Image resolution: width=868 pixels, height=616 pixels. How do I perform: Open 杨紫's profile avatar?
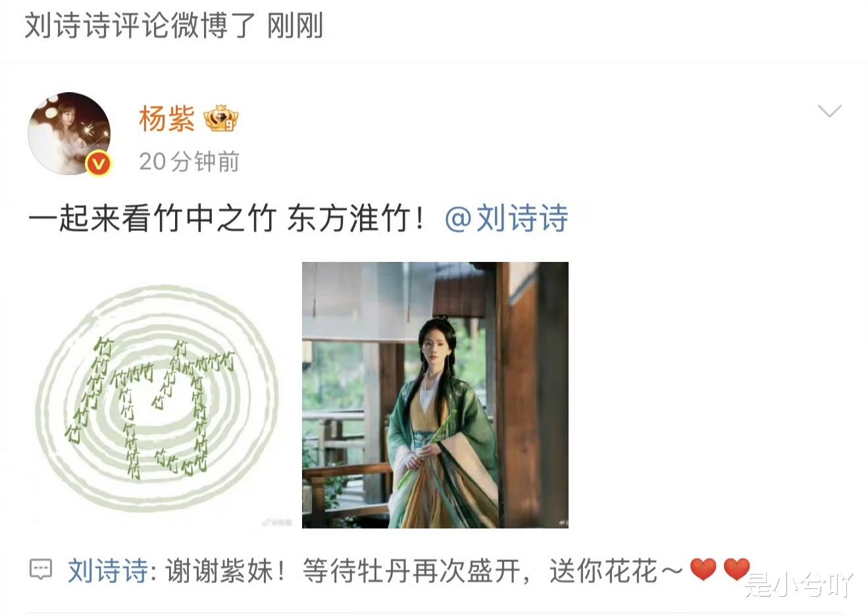(69, 133)
